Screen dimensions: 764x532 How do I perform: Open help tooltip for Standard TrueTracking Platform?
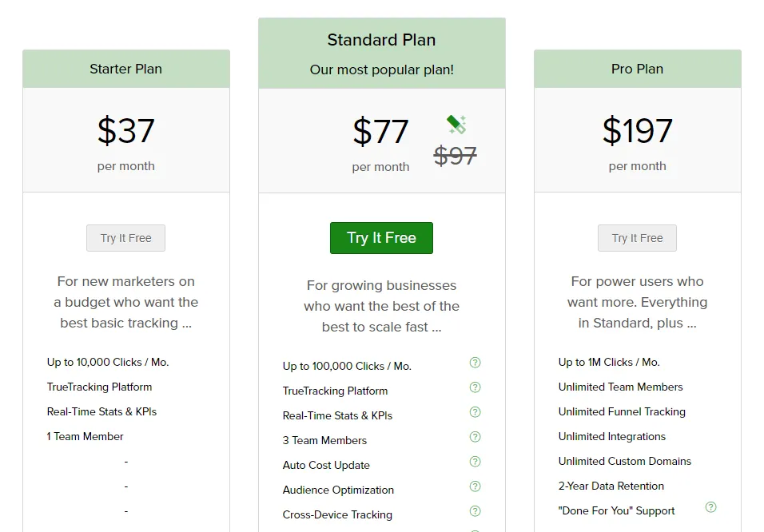pos(475,387)
